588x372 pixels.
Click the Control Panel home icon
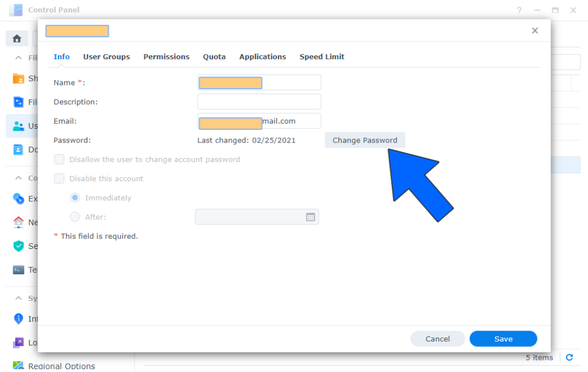pos(17,39)
